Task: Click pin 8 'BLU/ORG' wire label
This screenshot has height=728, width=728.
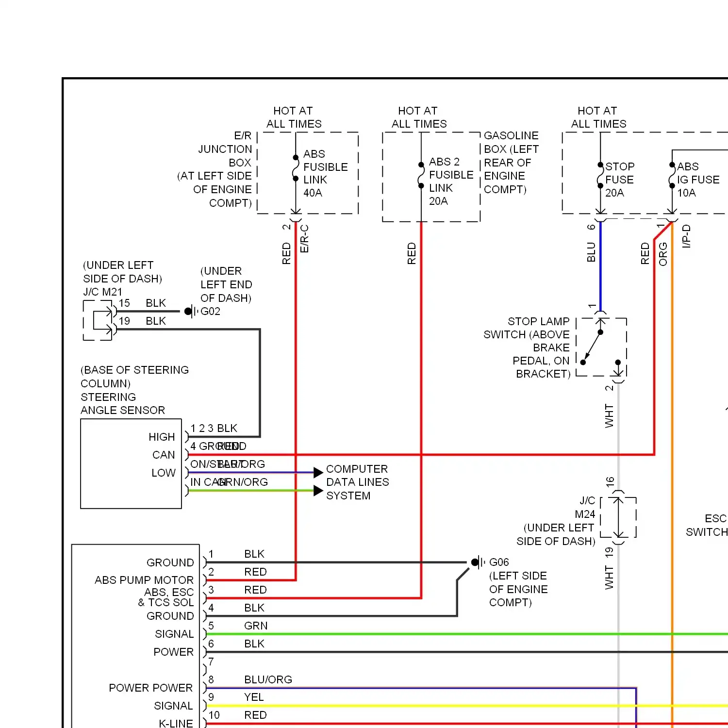Action: (268, 679)
